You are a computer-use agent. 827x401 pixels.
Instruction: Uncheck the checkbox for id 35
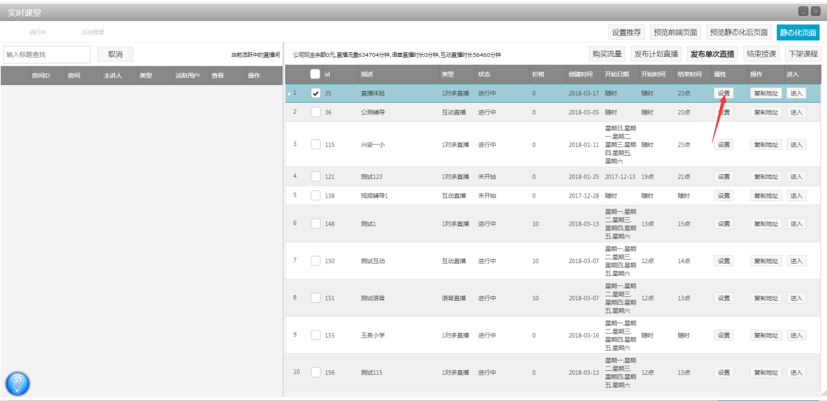[315, 93]
